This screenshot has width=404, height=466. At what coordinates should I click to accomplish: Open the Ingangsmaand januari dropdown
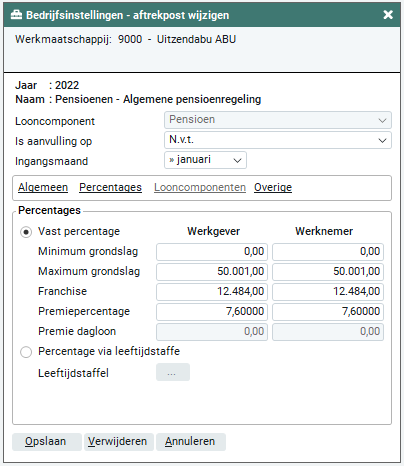[x=205, y=160]
